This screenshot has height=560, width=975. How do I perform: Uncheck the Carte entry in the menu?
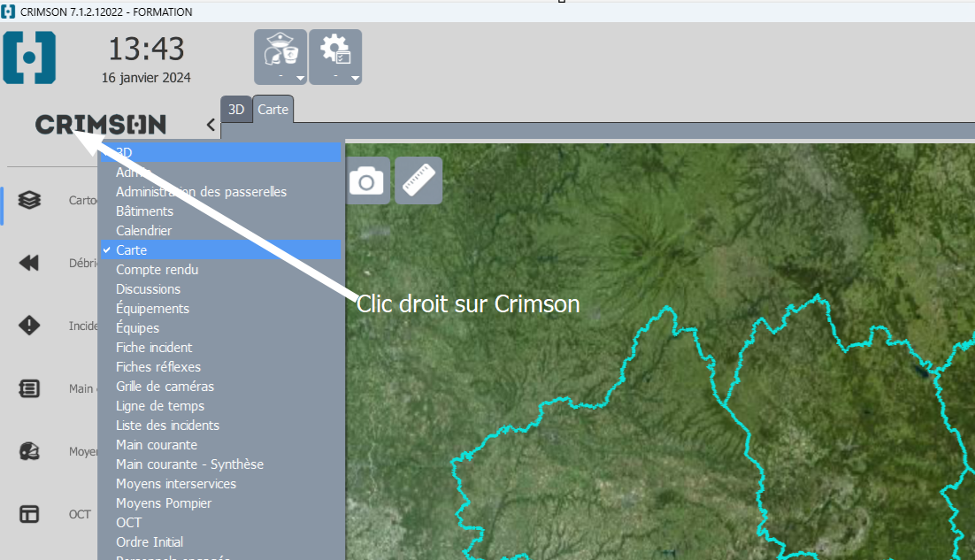pos(132,250)
